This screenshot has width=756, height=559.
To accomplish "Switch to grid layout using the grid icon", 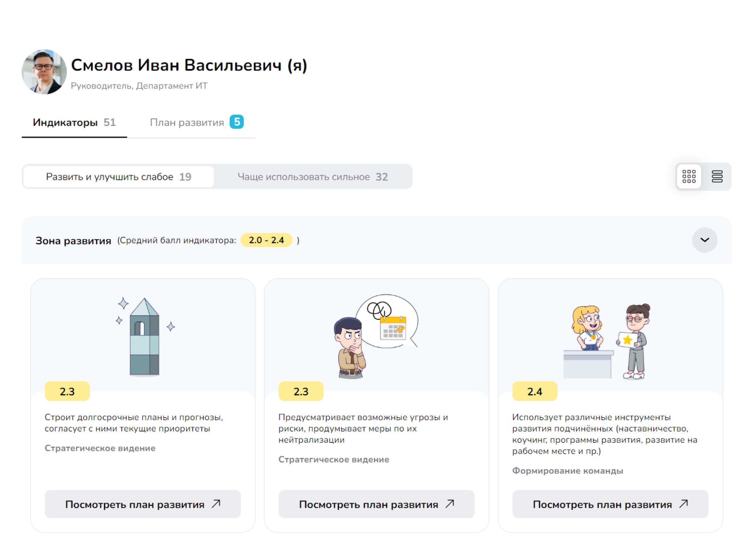I will (689, 176).
